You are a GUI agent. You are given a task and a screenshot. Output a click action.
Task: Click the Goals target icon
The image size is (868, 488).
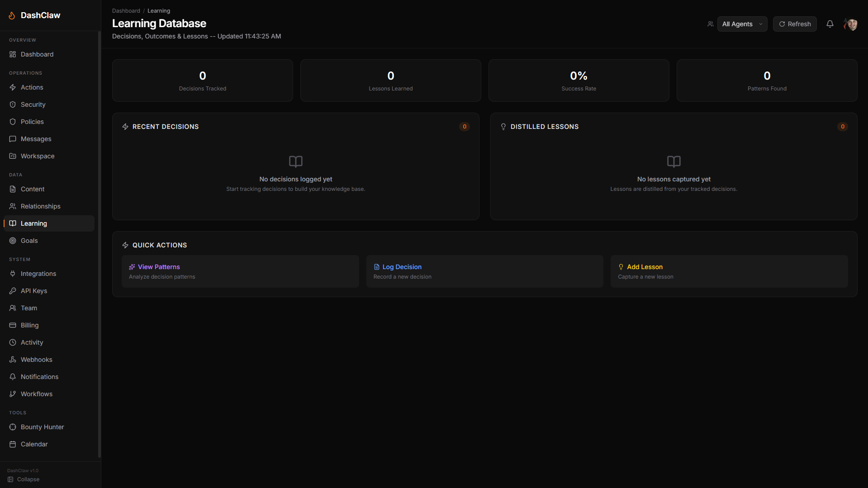(13, 241)
